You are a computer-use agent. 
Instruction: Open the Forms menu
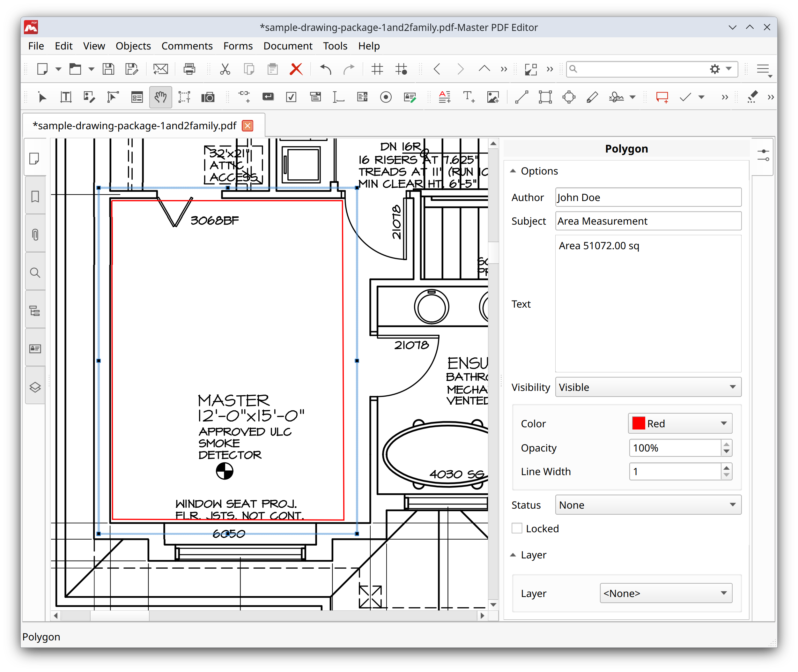pyautogui.click(x=238, y=46)
